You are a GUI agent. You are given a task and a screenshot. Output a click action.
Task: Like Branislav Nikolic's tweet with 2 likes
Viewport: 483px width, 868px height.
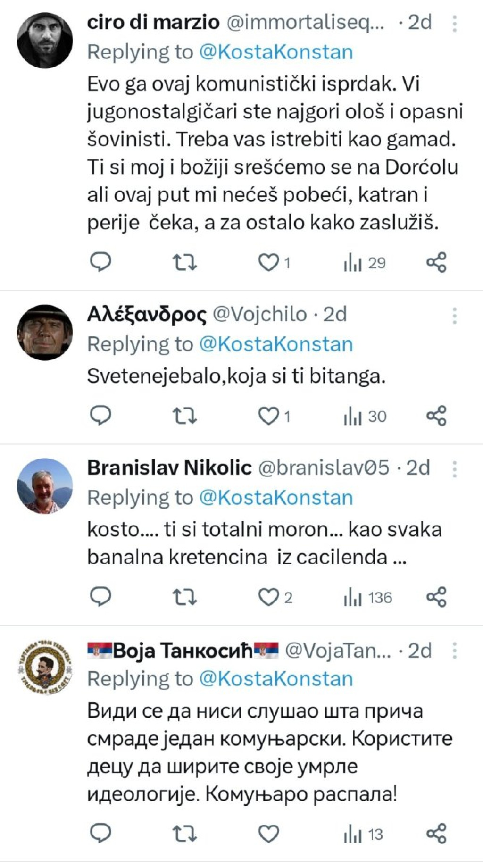coord(275,597)
